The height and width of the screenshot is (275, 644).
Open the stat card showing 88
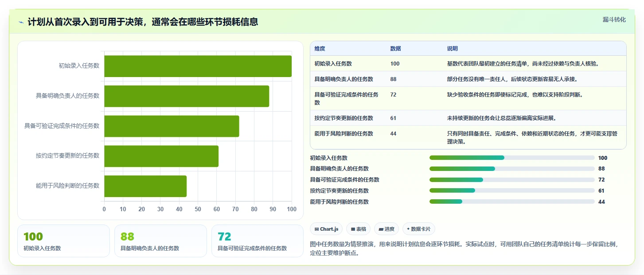click(x=160, y=241)
